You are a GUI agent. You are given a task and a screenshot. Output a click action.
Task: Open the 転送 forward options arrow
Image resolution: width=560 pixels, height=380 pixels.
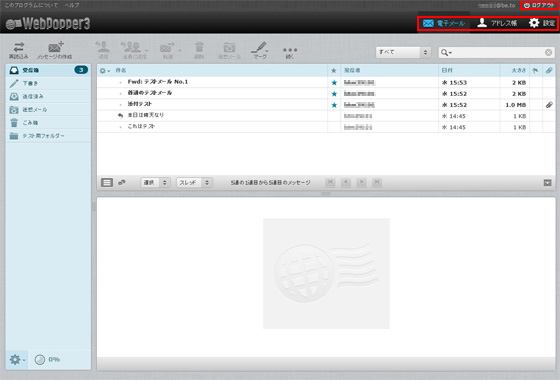(179, 51)
